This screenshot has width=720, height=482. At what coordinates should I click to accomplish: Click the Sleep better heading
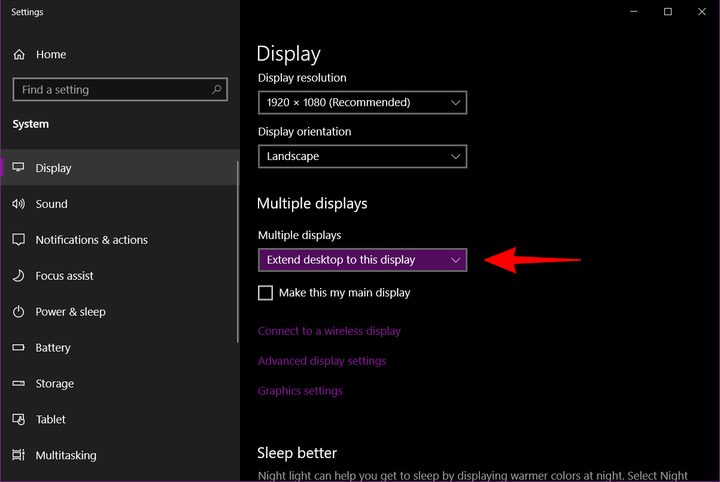coord(297,453)
